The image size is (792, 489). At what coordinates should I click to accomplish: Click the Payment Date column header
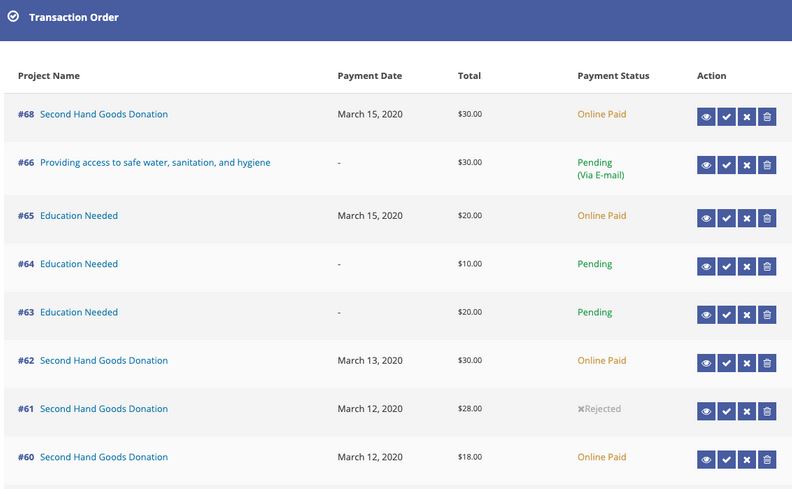370,76
